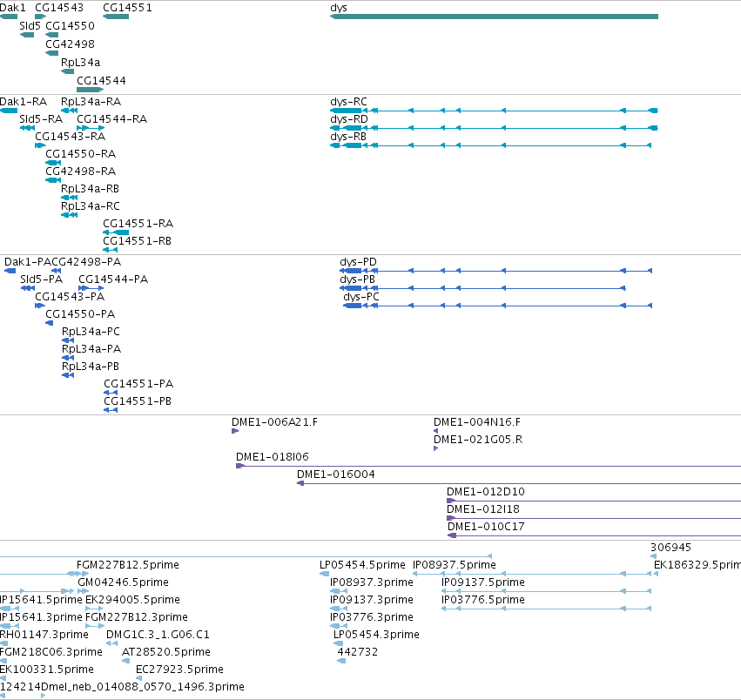Click the FGM218C06.3prime EST label

pyautogui.click(x=51, y=652)
